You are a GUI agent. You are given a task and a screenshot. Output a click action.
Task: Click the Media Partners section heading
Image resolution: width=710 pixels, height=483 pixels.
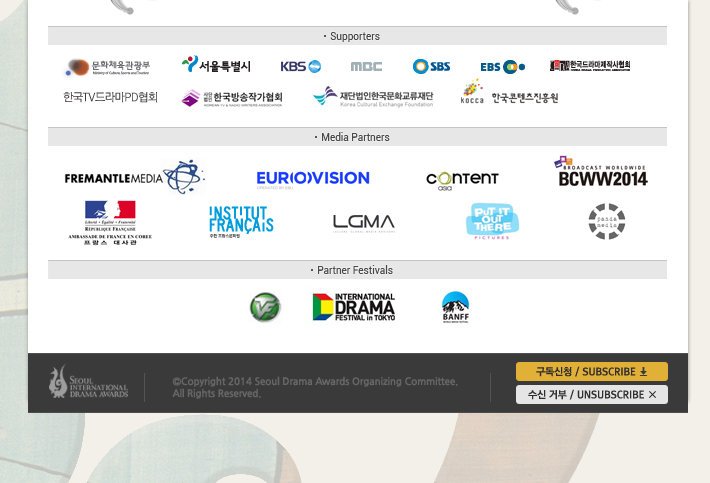click(x=357, y=137)
